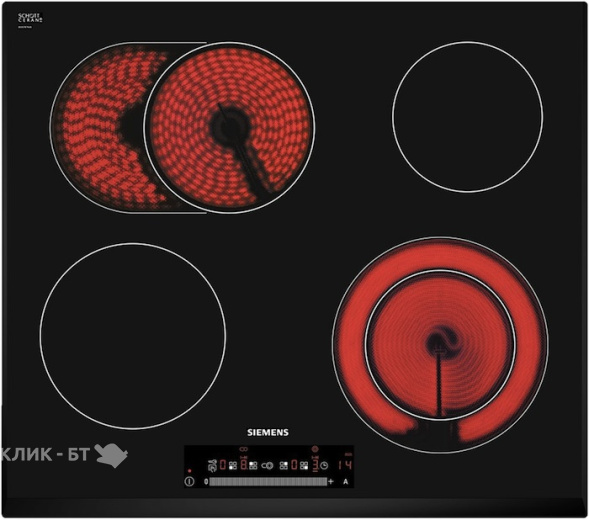The height and width of the screenshot is (520, 589).
Task: Tap the heat level display showing 8
Action: pos(243,465)
